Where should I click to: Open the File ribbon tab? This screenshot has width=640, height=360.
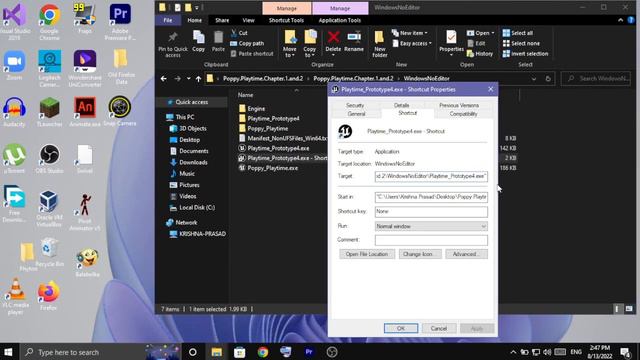[168, 20]
